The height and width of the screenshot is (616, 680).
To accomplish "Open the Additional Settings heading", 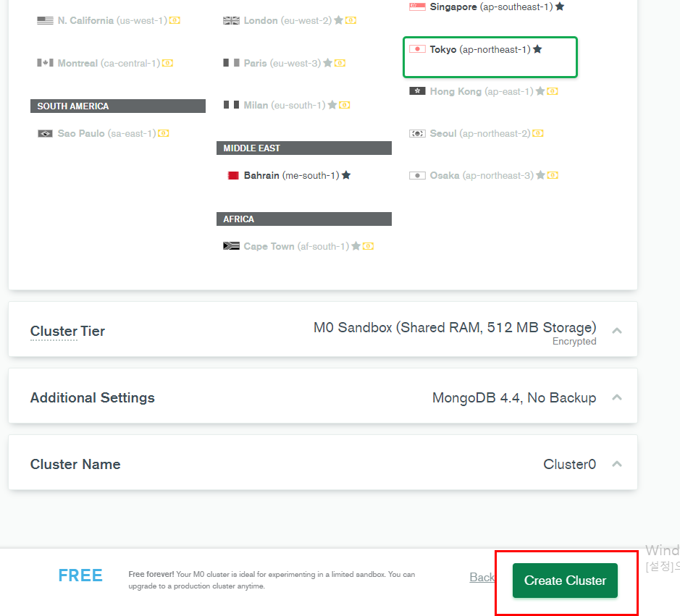I will [x=93, y=397].
